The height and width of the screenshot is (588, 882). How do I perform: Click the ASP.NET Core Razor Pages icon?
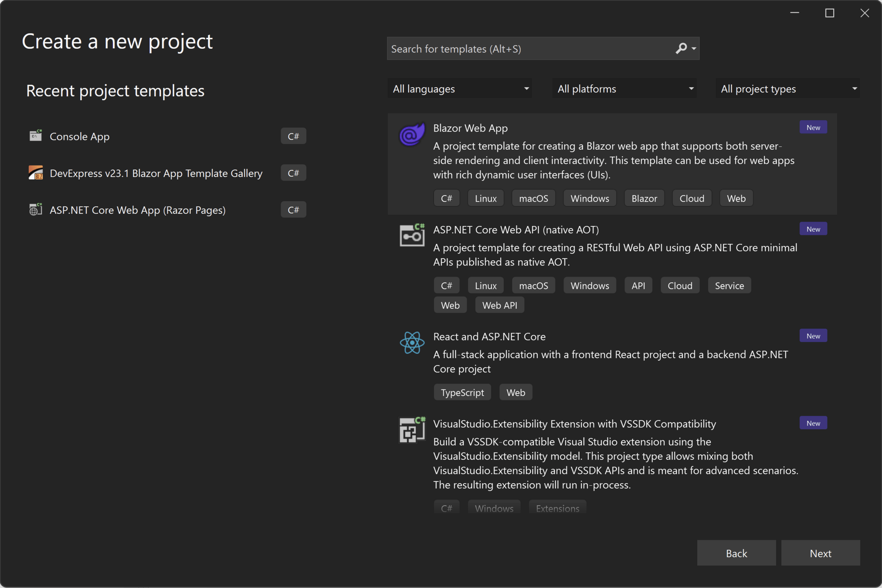pos(36,210)
